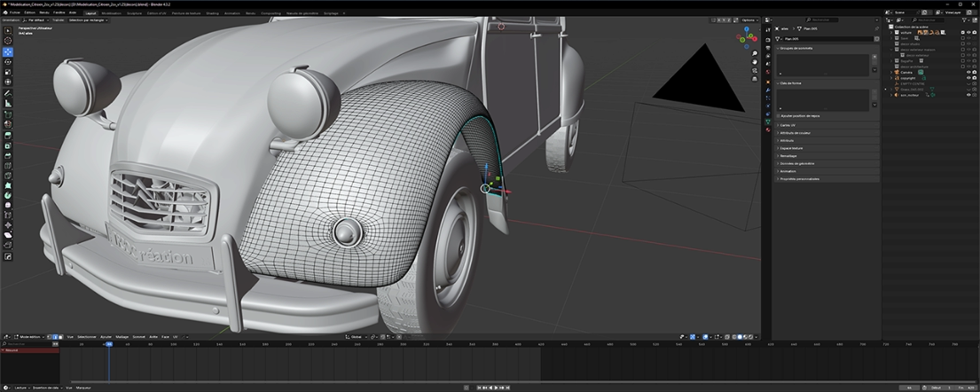Expand the 'voiture' collection in the outliner
The height and width of the screenshot is (392, 980).
pyautogui.click(x=891, y=33)
